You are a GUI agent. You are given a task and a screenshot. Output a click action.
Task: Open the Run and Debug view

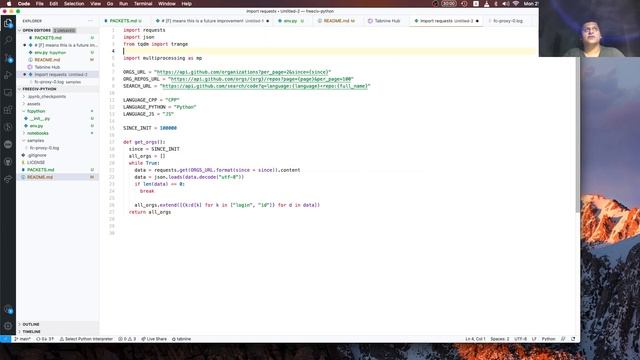click(x=8, y=75)
